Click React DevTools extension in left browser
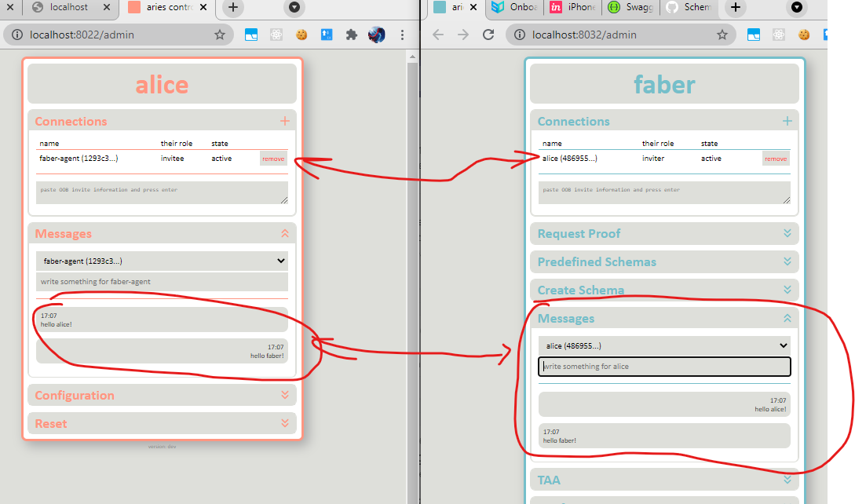The image size is (855, 504). point(276,35)
